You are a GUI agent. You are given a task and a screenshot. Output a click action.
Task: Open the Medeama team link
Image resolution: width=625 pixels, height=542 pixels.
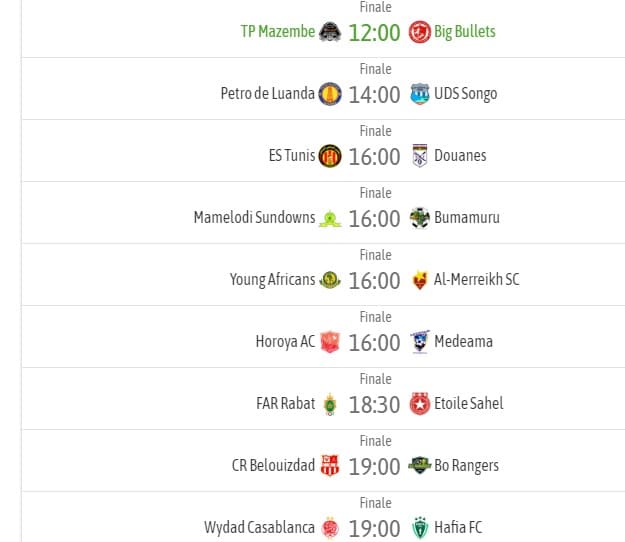pos(463,342)
